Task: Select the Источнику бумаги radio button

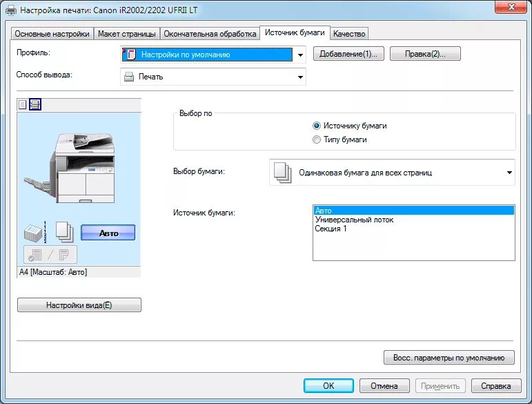Action: [x=316, y=126]
